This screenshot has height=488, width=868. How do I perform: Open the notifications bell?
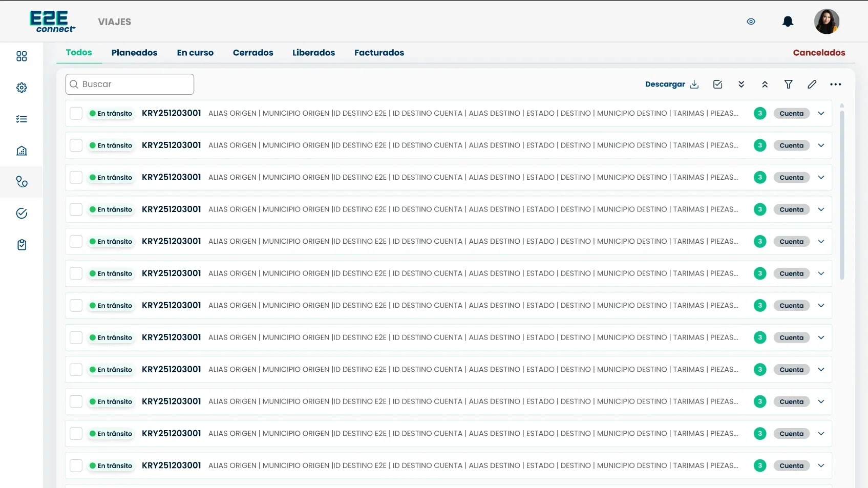pyautogui.click(x=788, y=22)
